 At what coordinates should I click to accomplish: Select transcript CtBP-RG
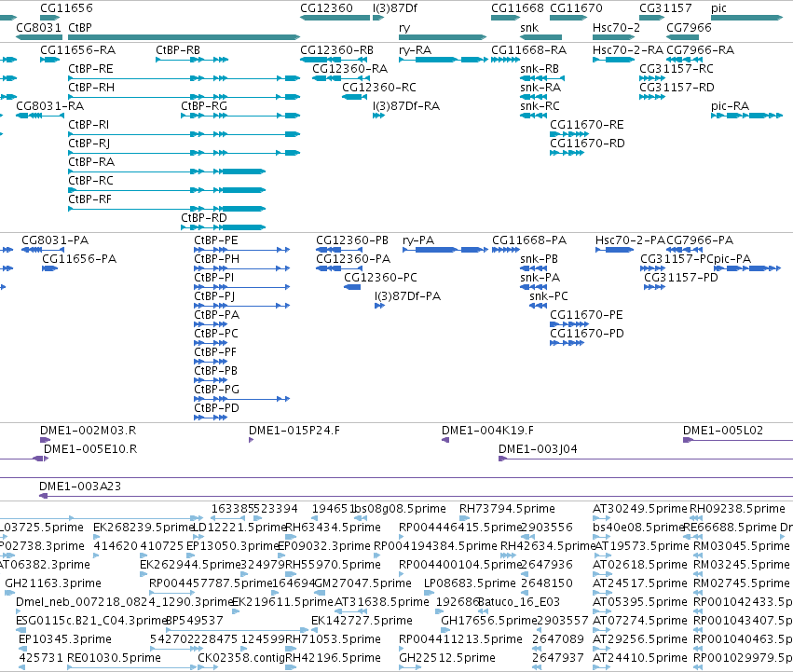240,116
